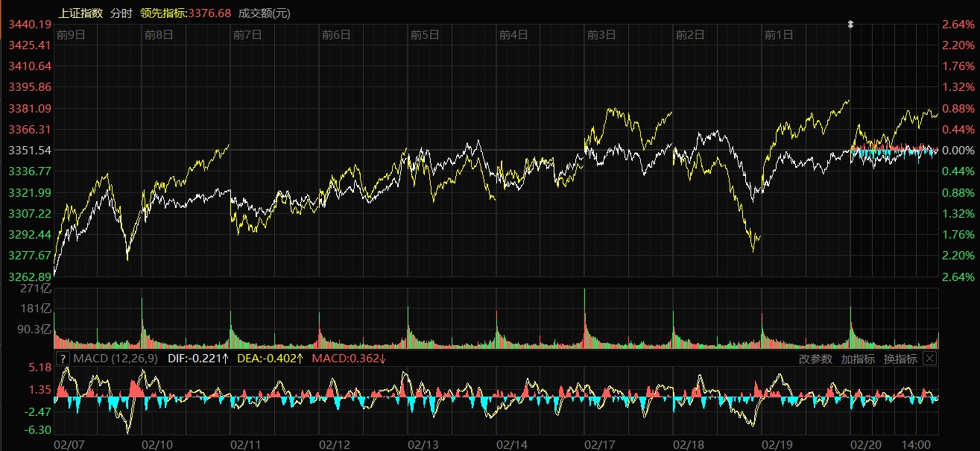Click the 领先指标 leading indicator label
This screenshot has height=451, width=980.
(186, 13)
